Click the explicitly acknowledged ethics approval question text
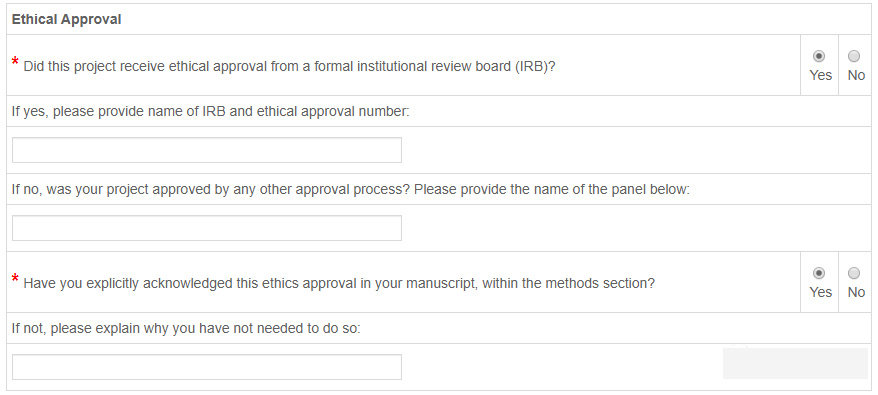 pos(339,284)
